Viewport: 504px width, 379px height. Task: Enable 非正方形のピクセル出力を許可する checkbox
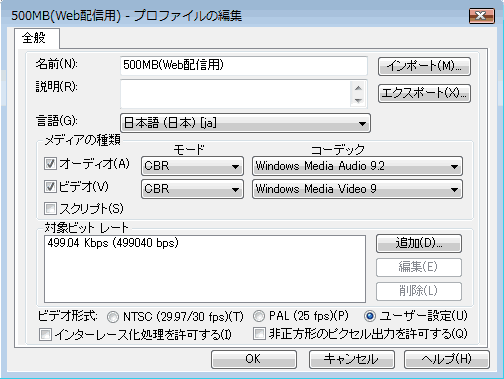coord(259,333)
